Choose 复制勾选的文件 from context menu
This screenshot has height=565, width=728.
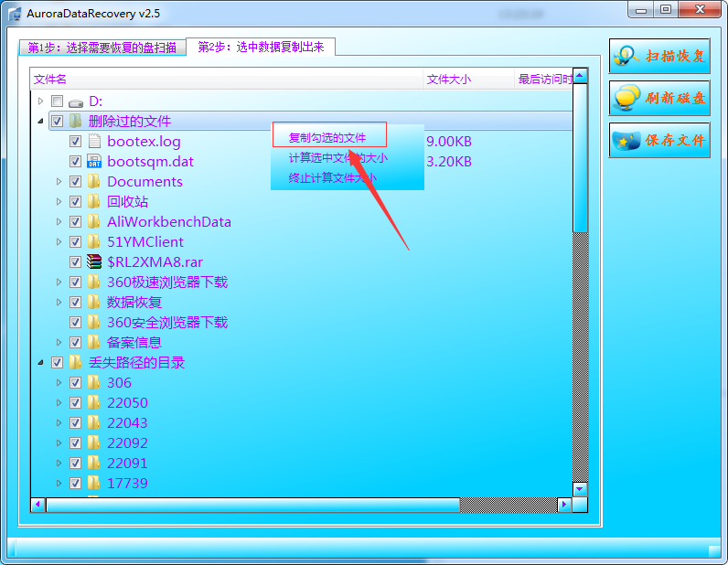click(x=327, y=137)
